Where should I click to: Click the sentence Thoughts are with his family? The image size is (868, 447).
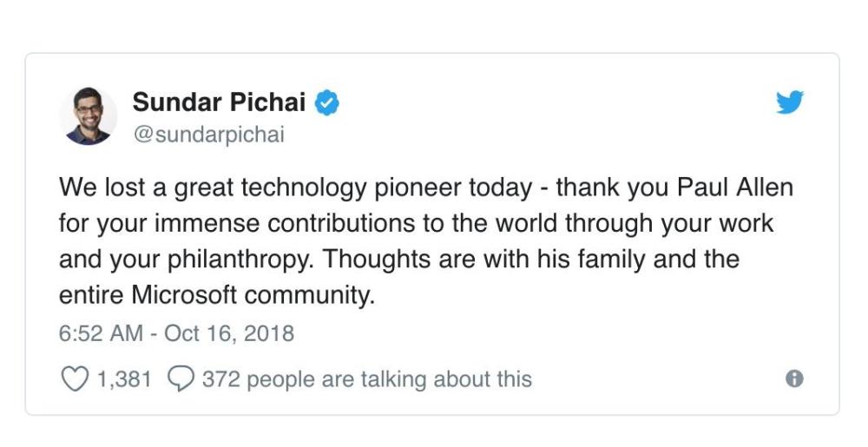pyautogui.click(x=483, y=260)
